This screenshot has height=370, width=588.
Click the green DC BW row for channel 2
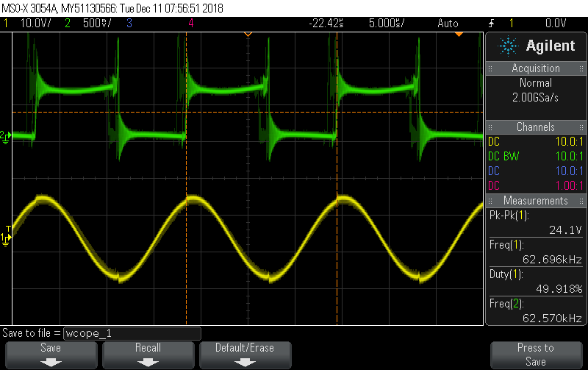(x=536, y=156)
